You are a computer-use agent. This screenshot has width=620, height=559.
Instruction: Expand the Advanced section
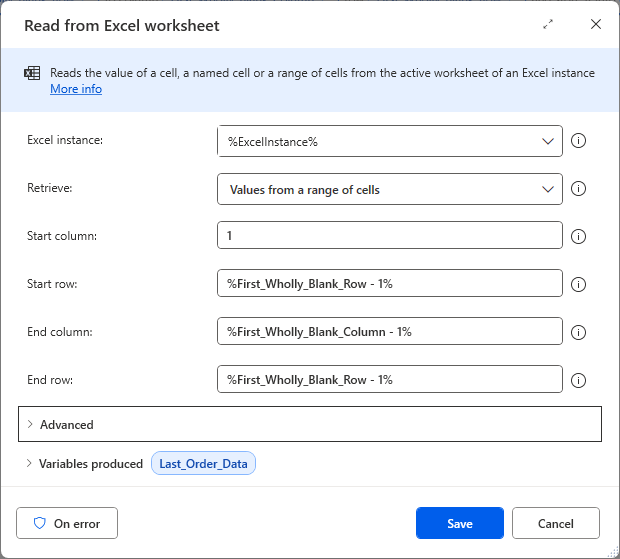(x=310, y=424)
